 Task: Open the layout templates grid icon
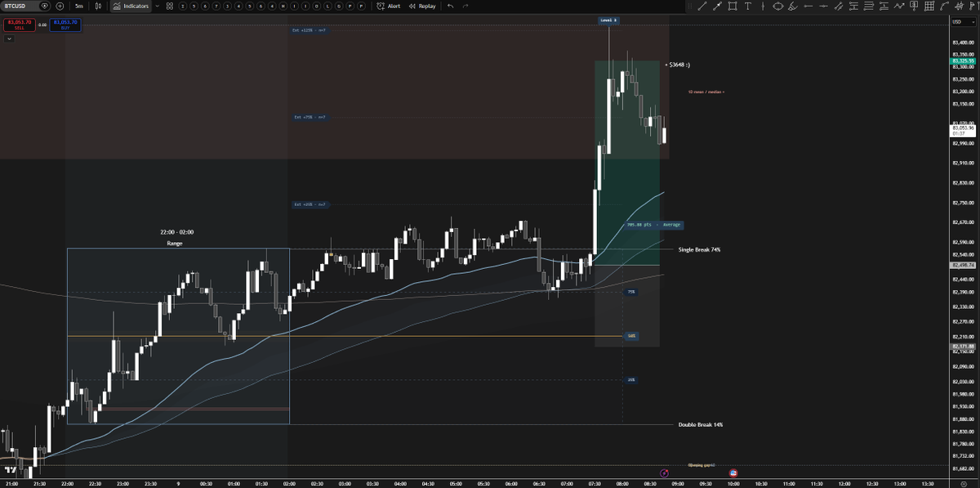coord(170,6)
